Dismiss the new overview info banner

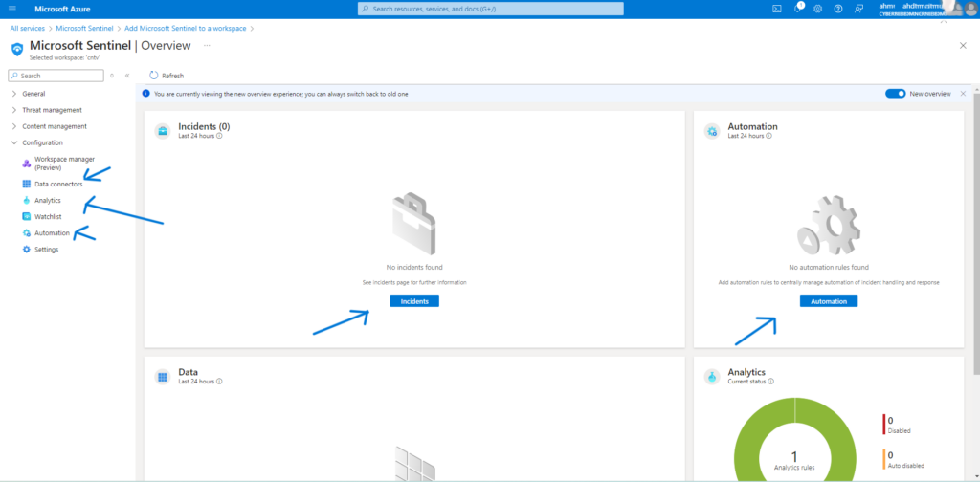pyautogui.click(x=963, y=94)
